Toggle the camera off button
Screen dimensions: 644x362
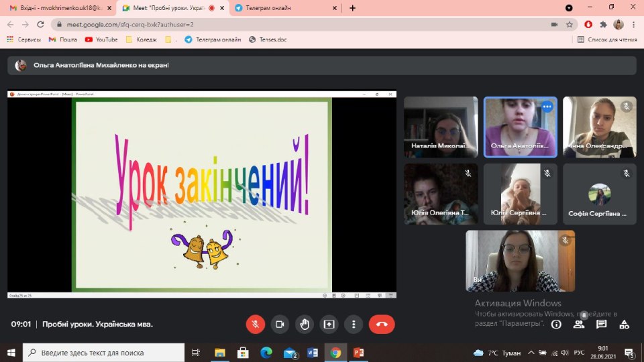[280, 324]
